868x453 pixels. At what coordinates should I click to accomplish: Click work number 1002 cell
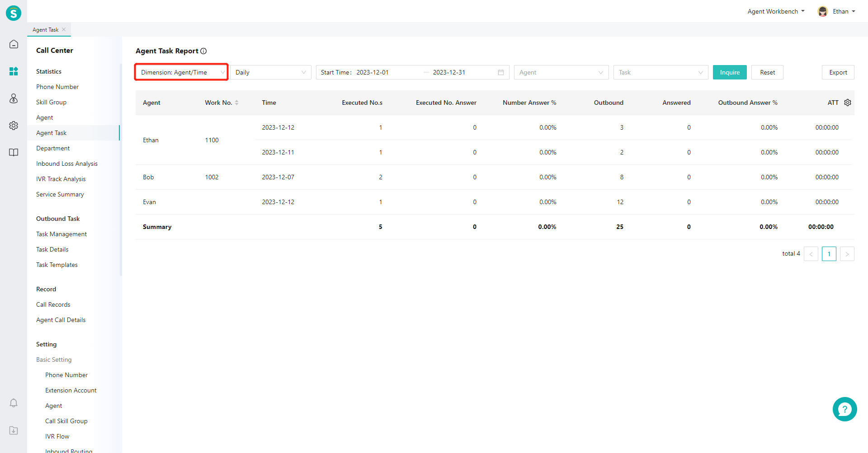212,177
